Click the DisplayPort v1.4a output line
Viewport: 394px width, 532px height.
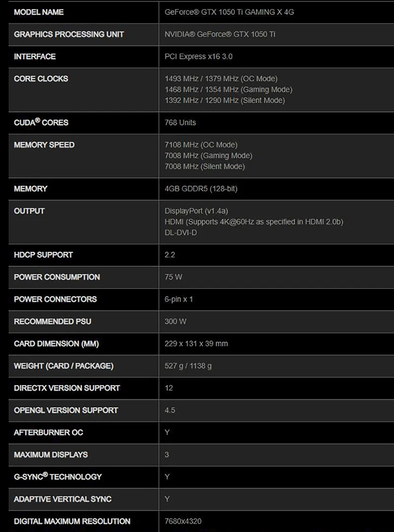click(196, 211)
